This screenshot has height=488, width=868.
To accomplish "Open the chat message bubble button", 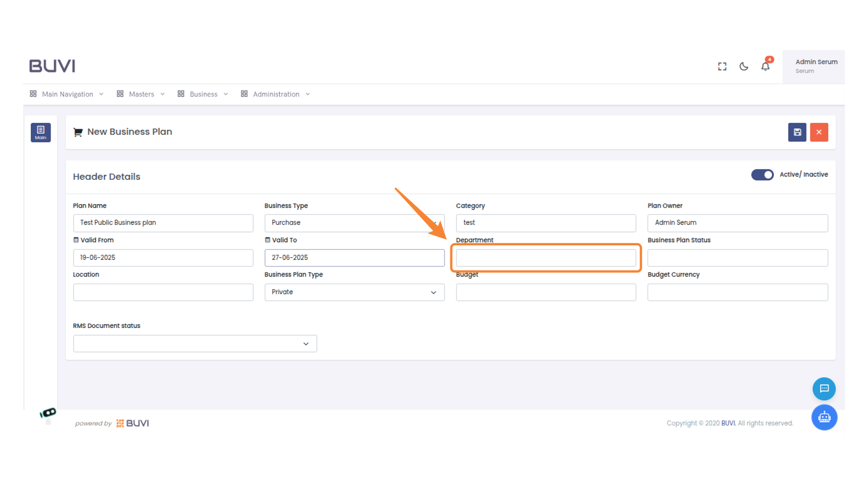I will tap(824, 389).
